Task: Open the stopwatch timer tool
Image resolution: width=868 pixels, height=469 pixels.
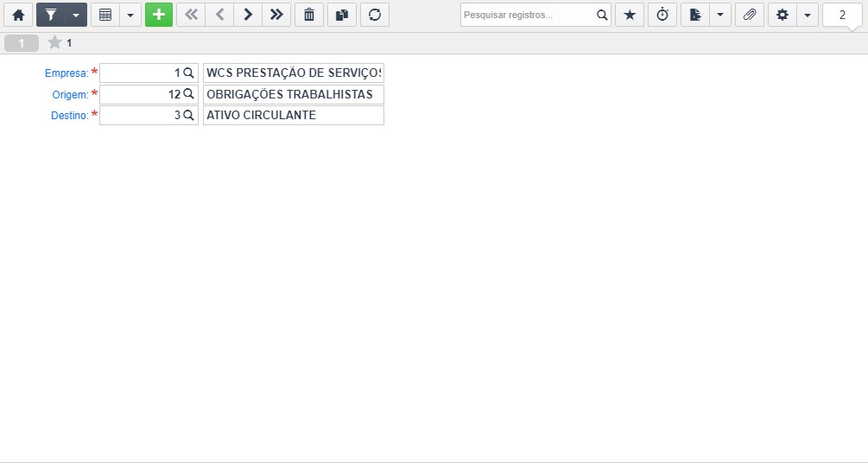Action: point(662,15)
